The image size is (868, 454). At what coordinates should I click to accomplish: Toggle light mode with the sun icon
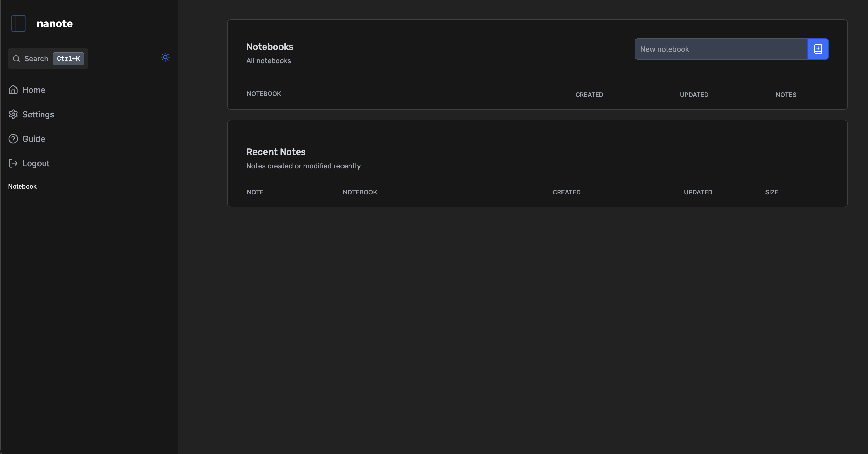[x=165, y=57]
